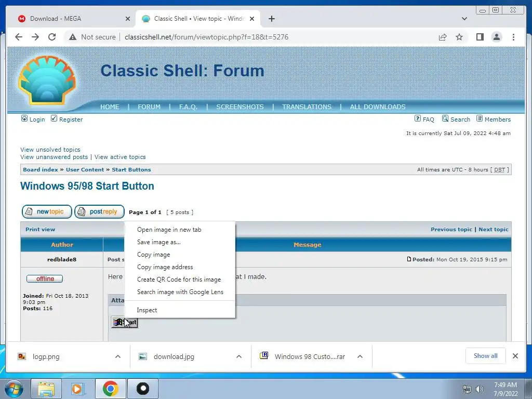Click the Not secure warning icon
Viewport: 532px width, 399px height.
click(73, 37)
